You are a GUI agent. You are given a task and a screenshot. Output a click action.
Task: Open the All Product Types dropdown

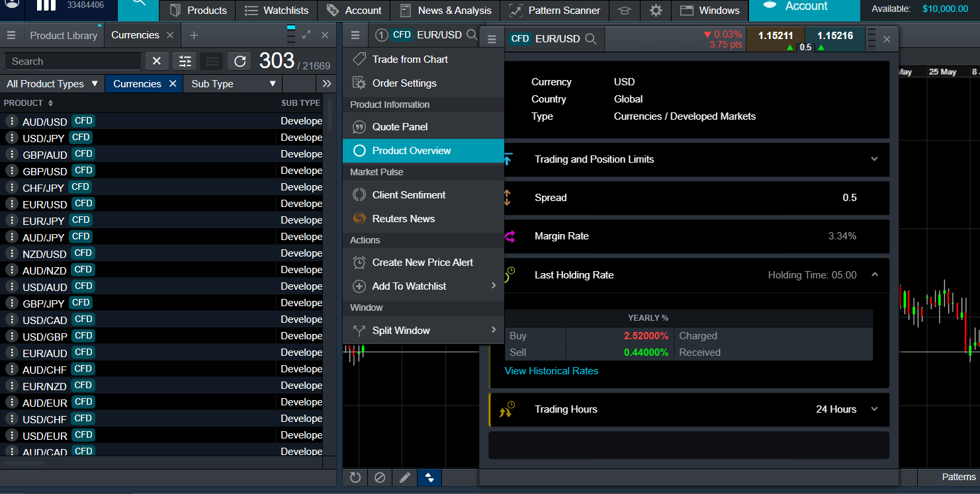click(x=52, y=84)
